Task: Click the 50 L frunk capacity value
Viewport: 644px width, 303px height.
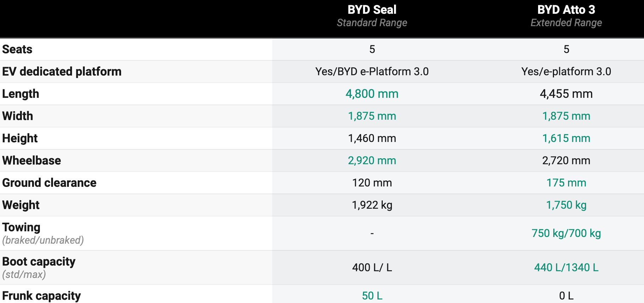Action: pos(372,296)
